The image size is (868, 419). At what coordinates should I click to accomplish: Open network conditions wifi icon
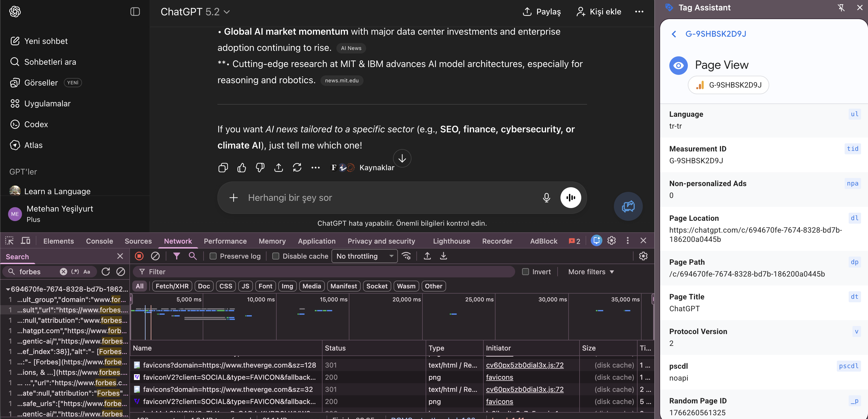[406, 256]
